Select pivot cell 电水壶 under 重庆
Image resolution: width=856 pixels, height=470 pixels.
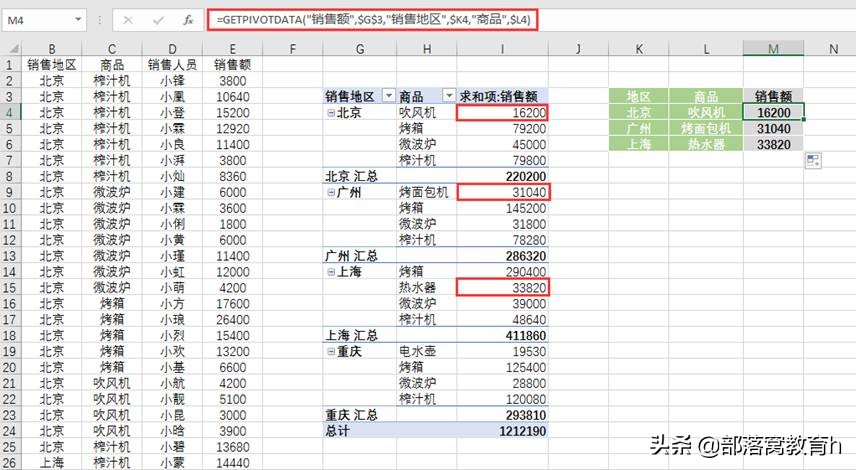426,351
